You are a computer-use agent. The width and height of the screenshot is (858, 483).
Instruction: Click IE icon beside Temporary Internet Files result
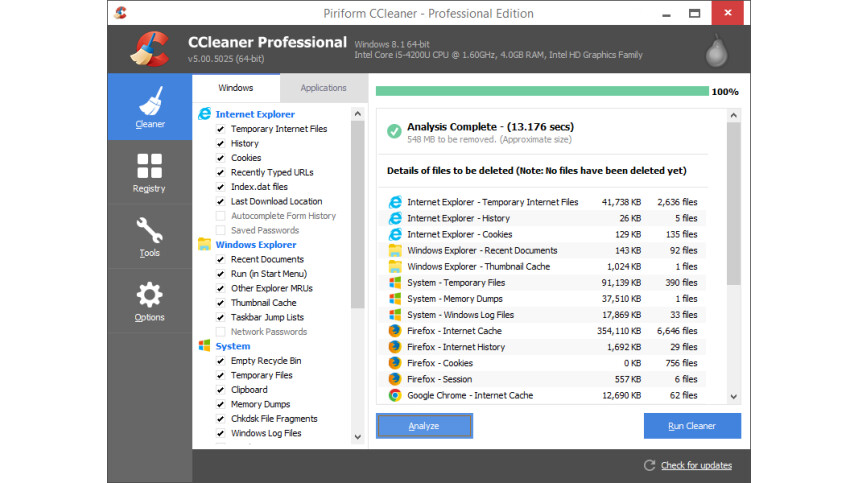[x=395, y=202]
